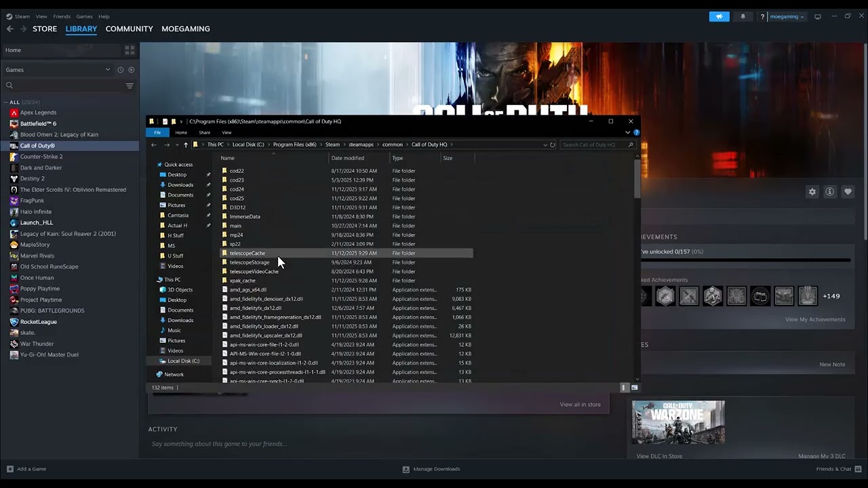868x488 pixels.
Task: Open Manage Downloads in Steam
Action: [x=431, y=469]
